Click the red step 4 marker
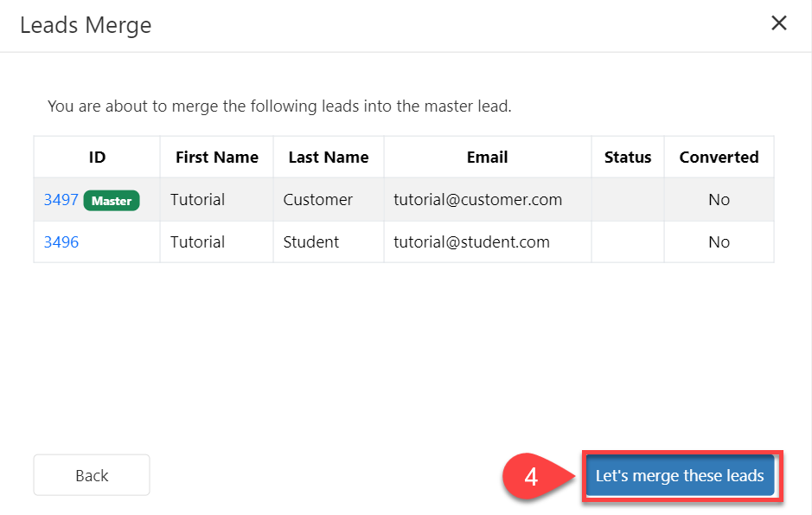The height and width of the screenshot is (515, 812). pyautogui.click(x=531, y=476)
